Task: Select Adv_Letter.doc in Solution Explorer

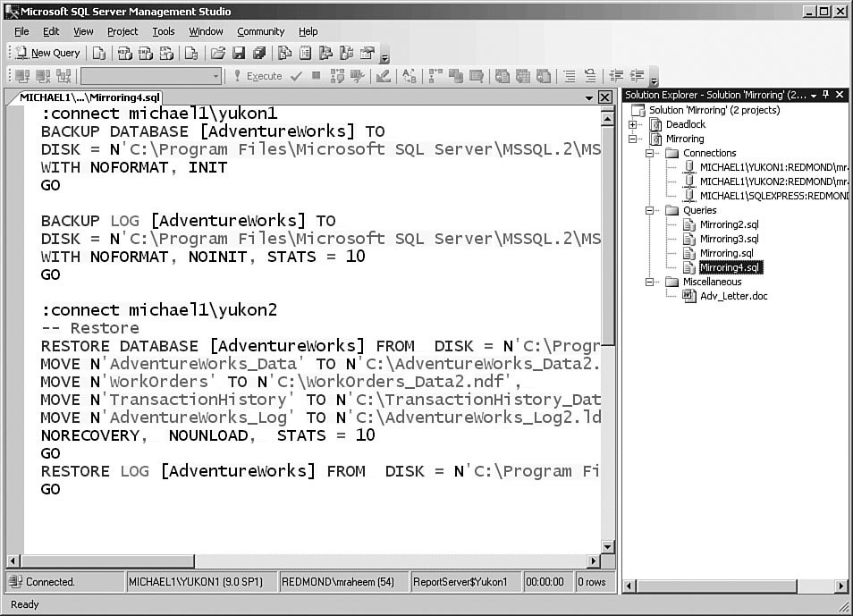Action: pyautogui.click(x=733, y=296)
